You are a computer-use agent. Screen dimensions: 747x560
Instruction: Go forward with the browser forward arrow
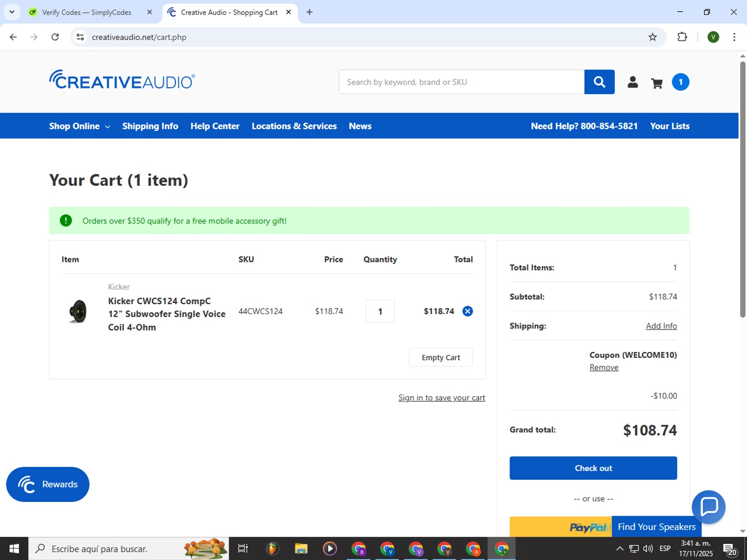[34, 37]
